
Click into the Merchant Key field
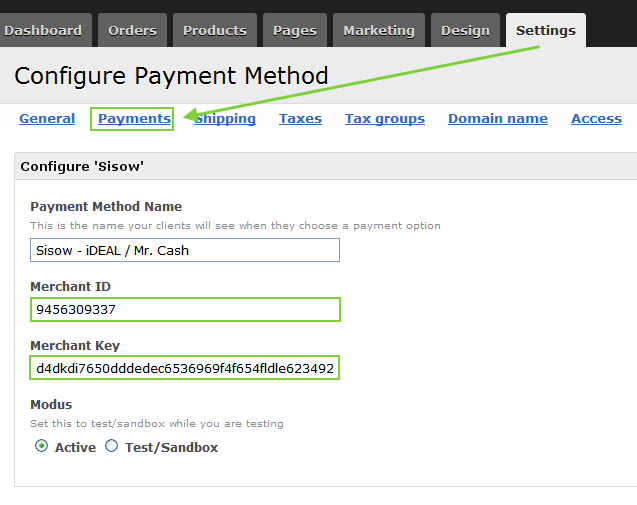[x=184, y=368]
